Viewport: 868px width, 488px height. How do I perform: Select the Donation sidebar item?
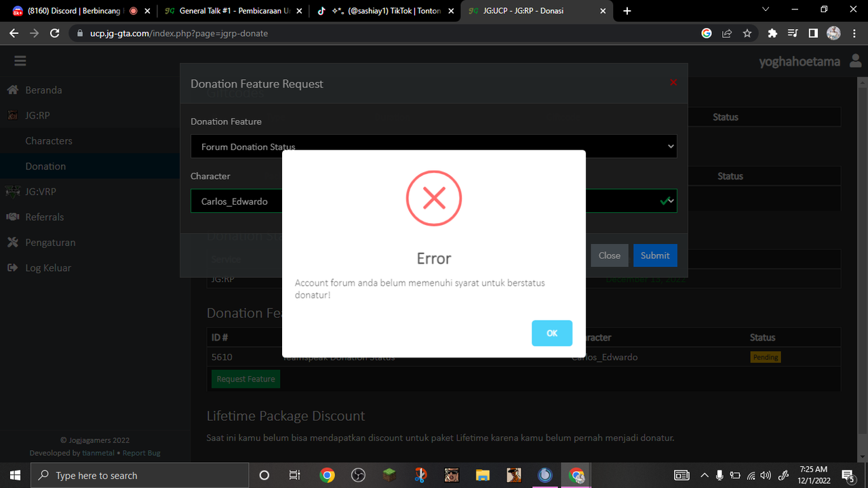45,166
